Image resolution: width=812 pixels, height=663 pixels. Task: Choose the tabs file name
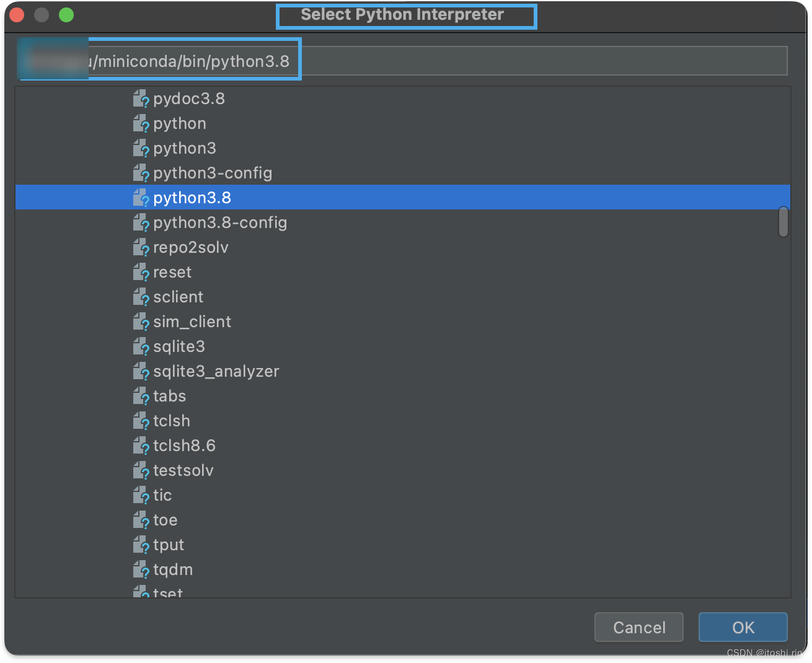(x=169, y=396)
